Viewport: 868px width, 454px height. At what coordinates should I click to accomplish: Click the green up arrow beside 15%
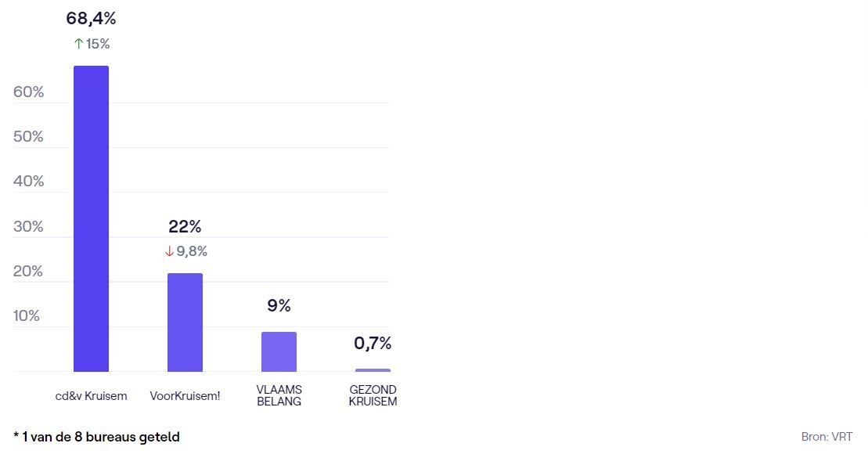(78, 44)
